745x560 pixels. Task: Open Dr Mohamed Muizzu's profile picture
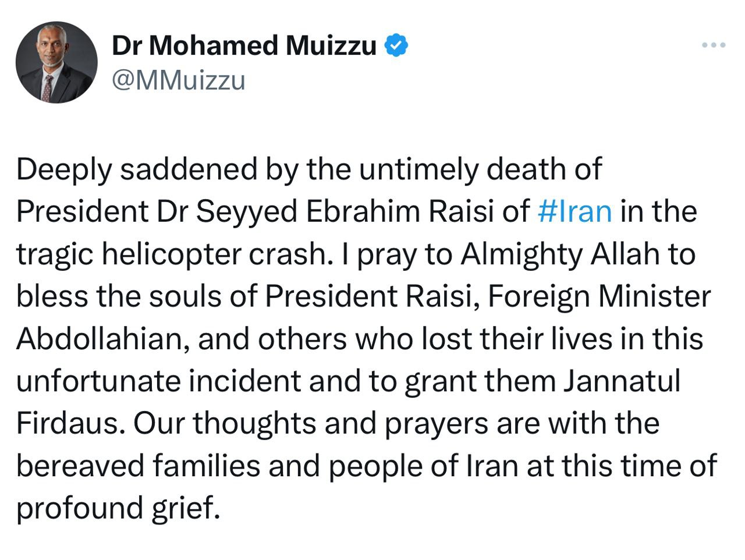click(x=56, y=62)
